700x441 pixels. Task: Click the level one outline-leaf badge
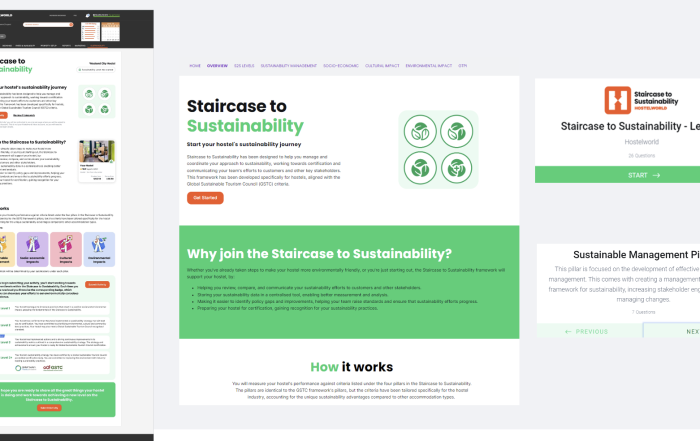420,131
